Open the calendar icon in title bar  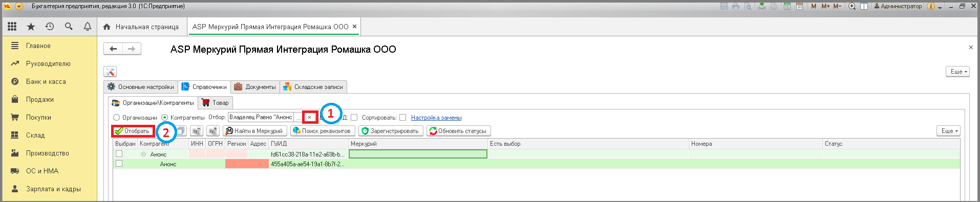(799, 6)
